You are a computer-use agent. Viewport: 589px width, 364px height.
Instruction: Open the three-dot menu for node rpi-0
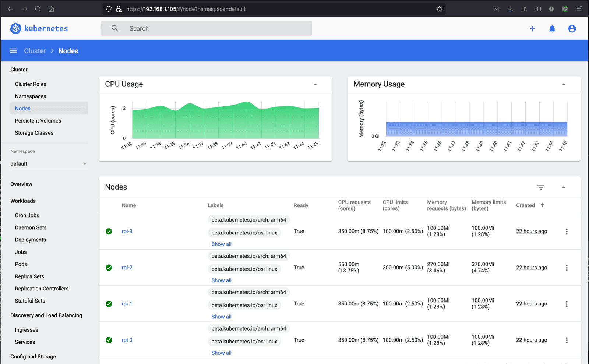[x=567, y=340]
